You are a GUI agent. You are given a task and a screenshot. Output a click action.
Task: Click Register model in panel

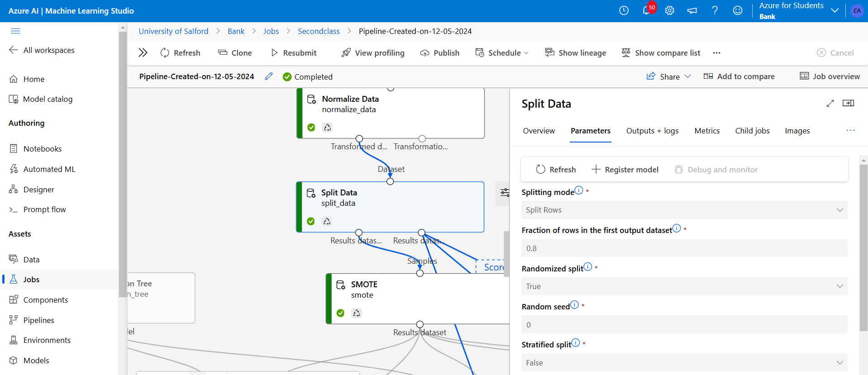coord(625,170)
